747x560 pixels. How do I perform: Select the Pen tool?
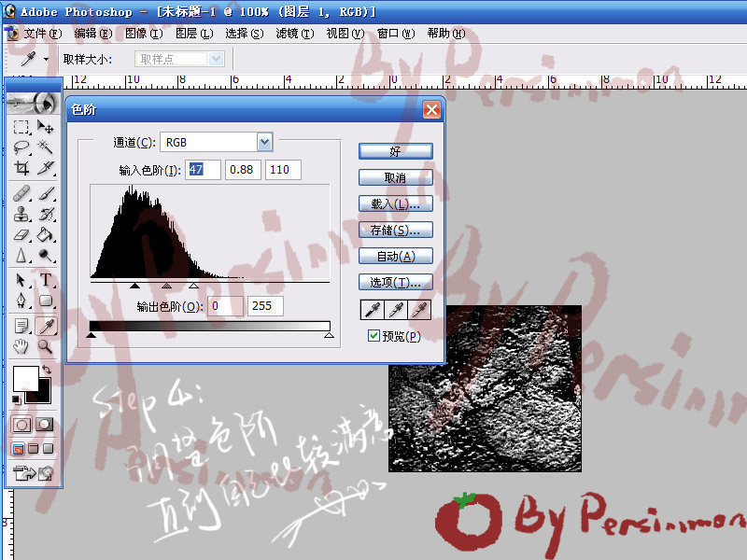coord(21,301)
